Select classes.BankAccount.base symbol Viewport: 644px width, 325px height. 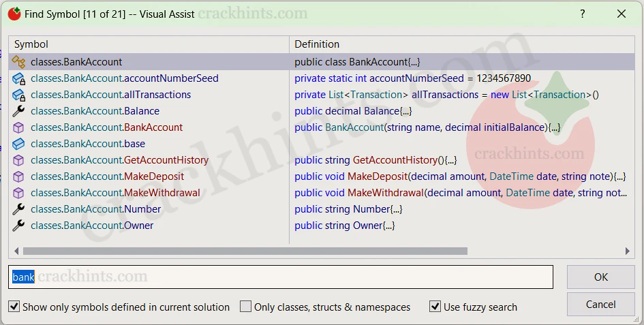(x=88, y=144)
